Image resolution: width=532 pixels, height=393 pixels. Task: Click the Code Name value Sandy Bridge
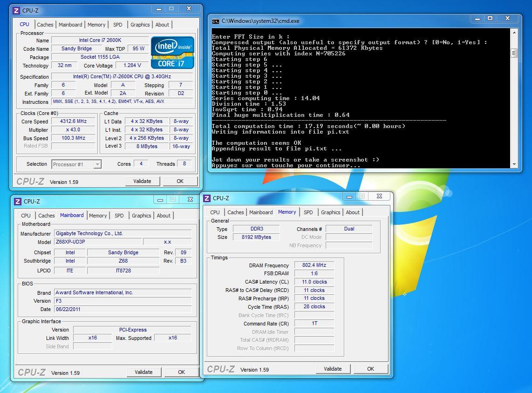pos(77,48)
